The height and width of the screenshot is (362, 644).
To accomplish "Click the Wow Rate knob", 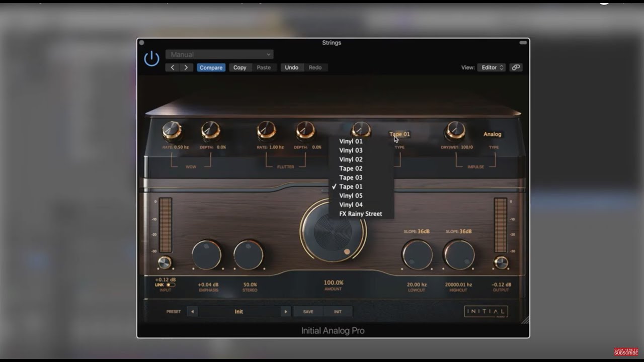I will click(172, 130).
